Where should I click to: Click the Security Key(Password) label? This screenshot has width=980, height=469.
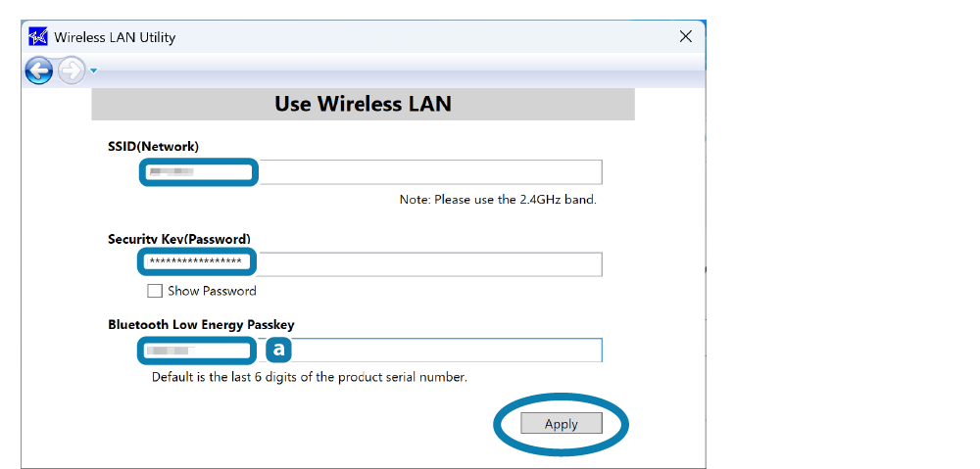click(x=179, y=239)
